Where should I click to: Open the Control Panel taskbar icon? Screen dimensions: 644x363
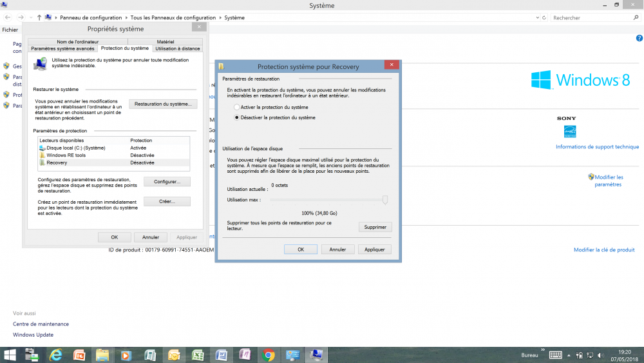292,355
